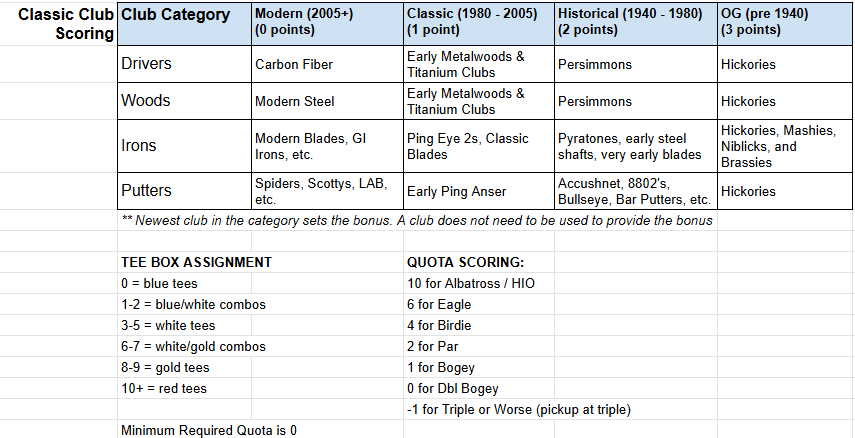Click the "OG (pre 1940)" header cell
855x438 pixels.
[x=786, y=24]
